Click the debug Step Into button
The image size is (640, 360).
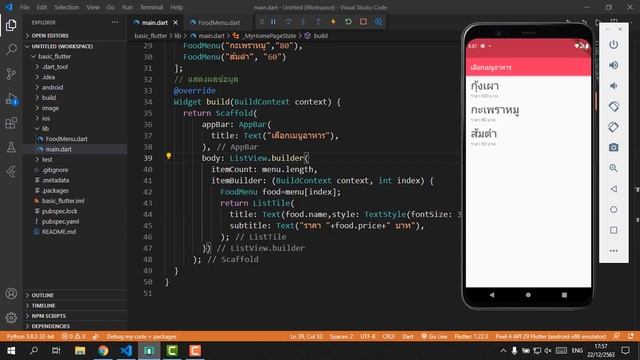click(x=303, y=22)
